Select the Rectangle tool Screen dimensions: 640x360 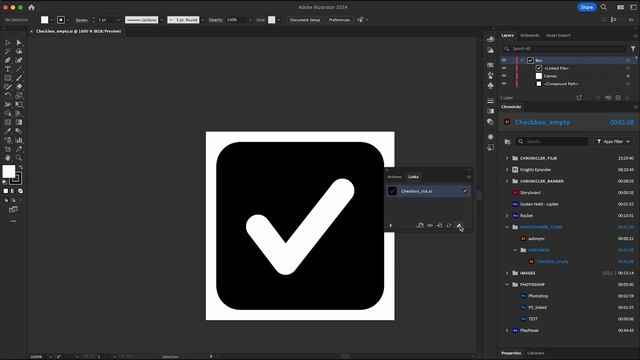[8, 78]
